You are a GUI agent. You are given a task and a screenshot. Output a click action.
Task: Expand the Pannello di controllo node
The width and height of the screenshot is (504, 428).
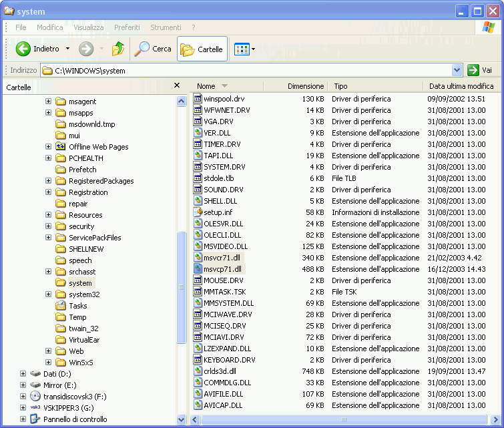point(23,419)
